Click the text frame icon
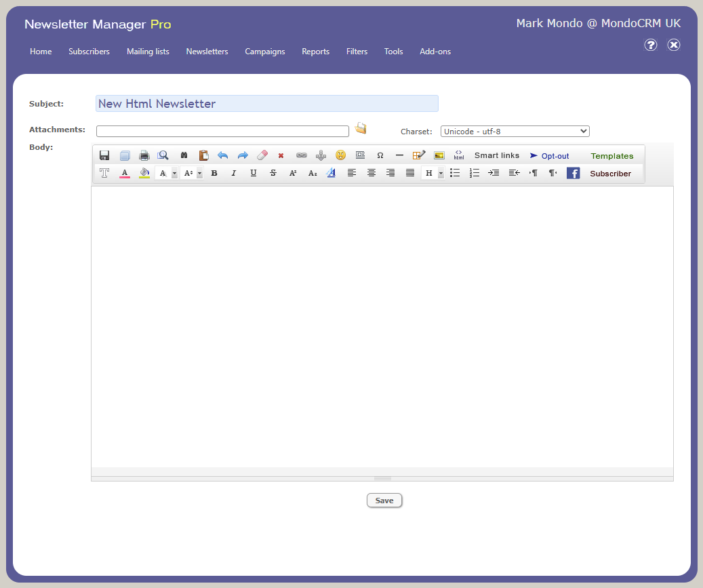This screenshot has height=588, width=703. [360, 155]
